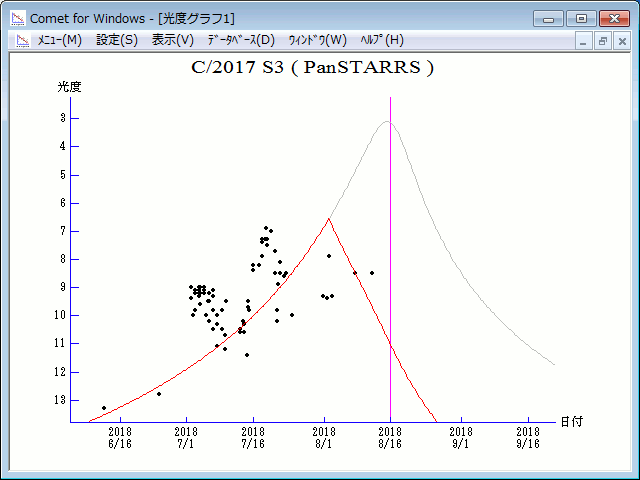Click the 2018 8/16 date label on axis
This screenshot has width=640, height=480.
click(x=391, y=437)
